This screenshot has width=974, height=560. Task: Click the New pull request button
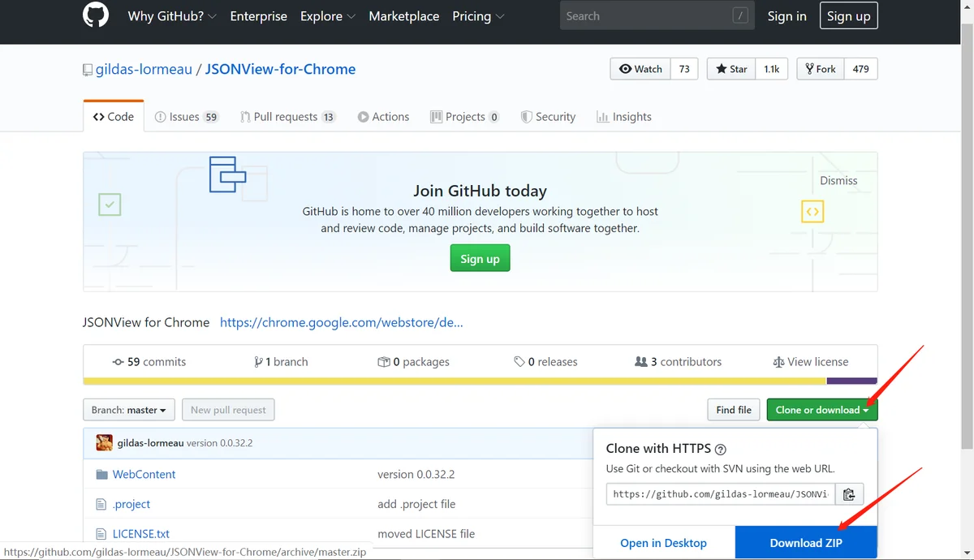[228, 410]
